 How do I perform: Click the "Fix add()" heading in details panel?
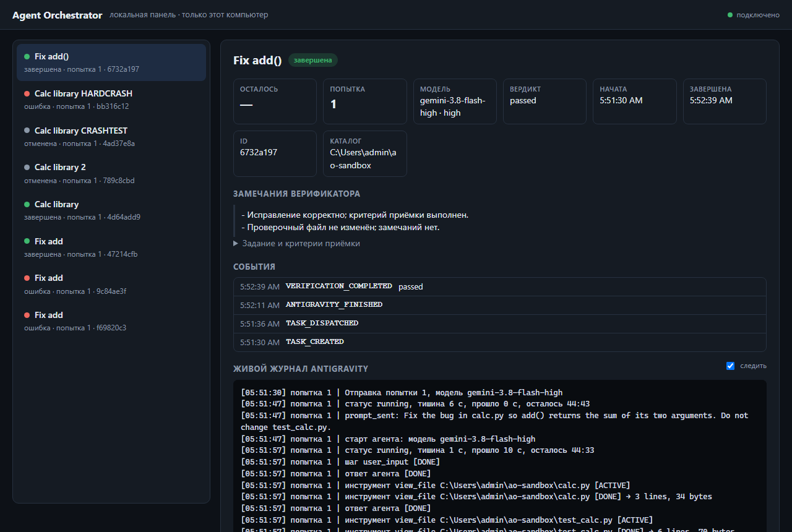point(257,61)
